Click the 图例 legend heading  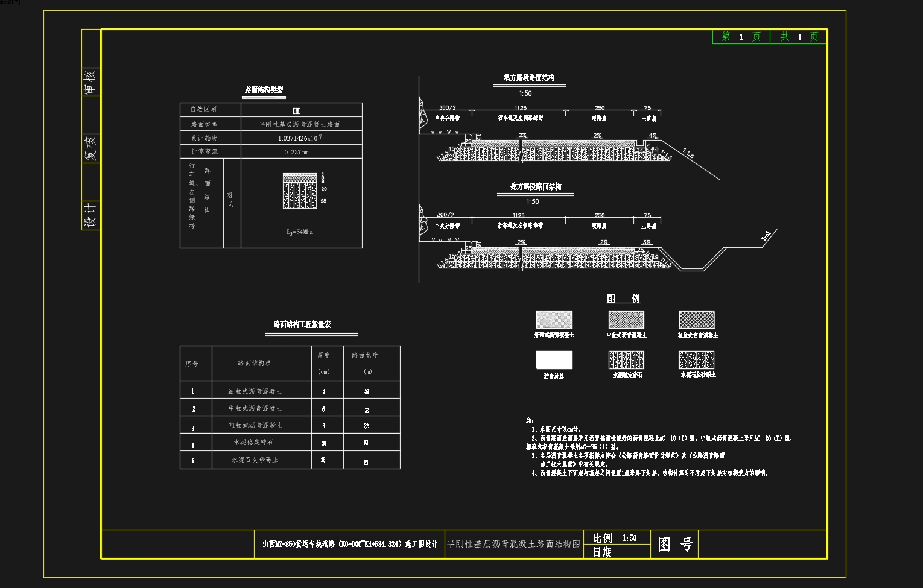click(x=623, y=299)
